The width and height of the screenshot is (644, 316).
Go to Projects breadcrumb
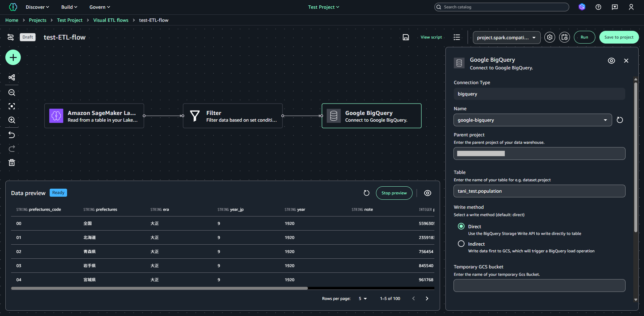[x=38, y=20]
